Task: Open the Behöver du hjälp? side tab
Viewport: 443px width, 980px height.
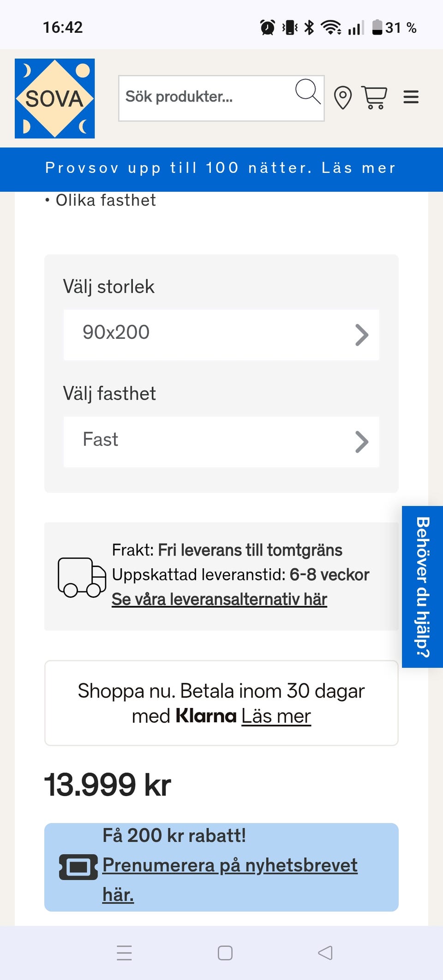Action: (422, 587)
